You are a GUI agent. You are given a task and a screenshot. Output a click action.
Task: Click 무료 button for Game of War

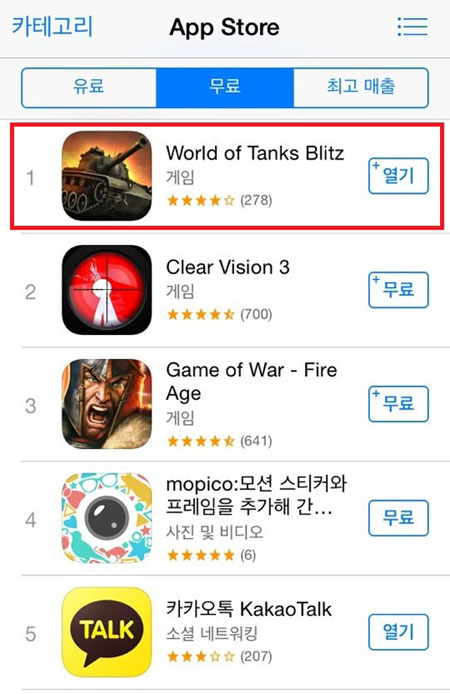click(398, 404)
